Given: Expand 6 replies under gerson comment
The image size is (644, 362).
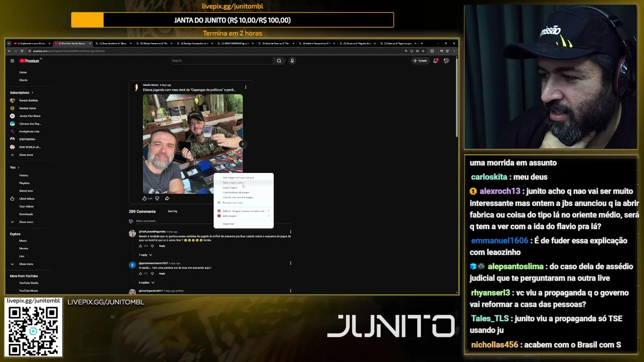Looking at the screenshot, I should pos(146,283).
